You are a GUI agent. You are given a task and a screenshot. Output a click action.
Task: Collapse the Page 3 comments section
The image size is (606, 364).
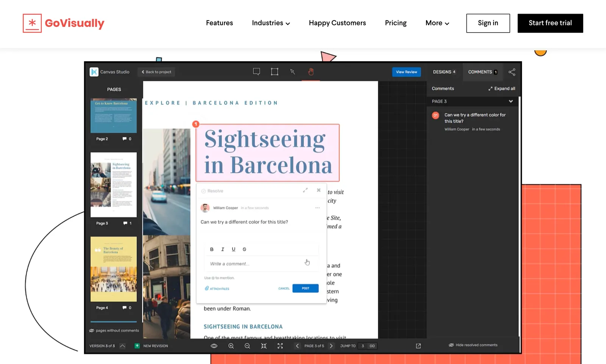[511, 101]
